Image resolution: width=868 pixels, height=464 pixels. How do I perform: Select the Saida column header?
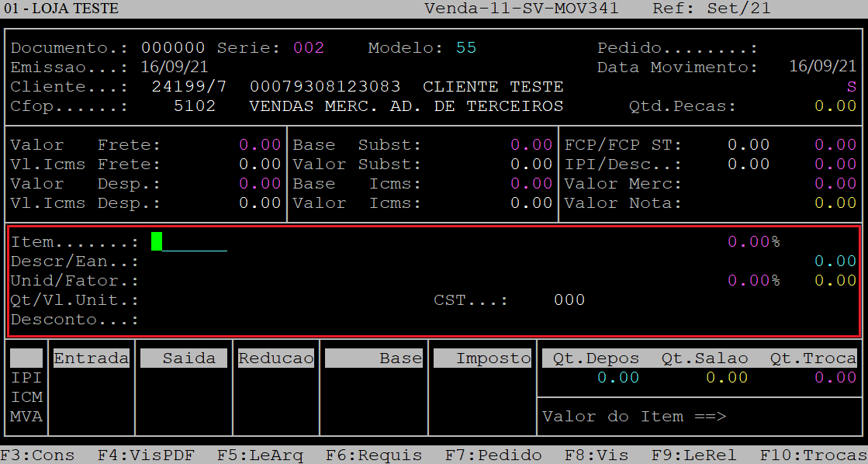pos(183,358)
